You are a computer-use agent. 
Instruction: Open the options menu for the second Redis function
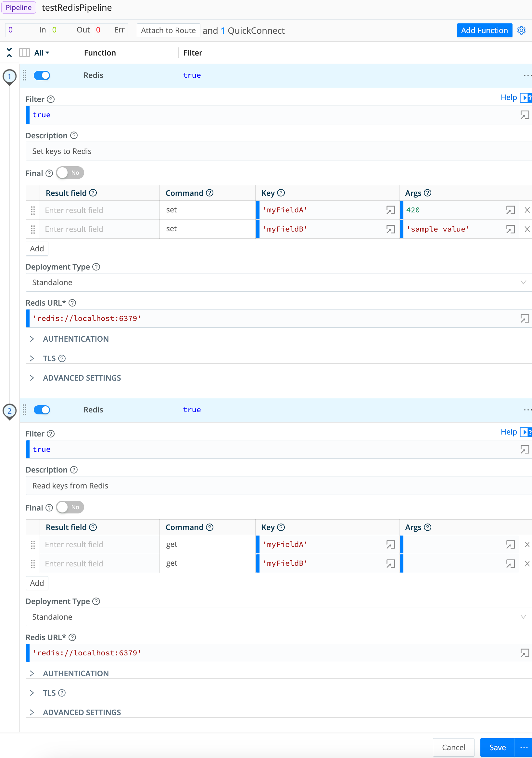(x=527, y=410)
